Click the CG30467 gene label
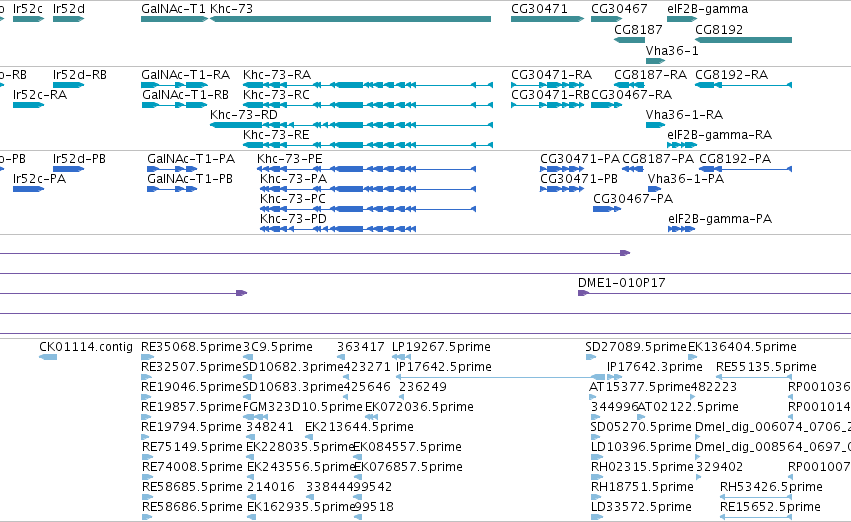The width and height of the screenshot is (851, 522). coord(619,9)
